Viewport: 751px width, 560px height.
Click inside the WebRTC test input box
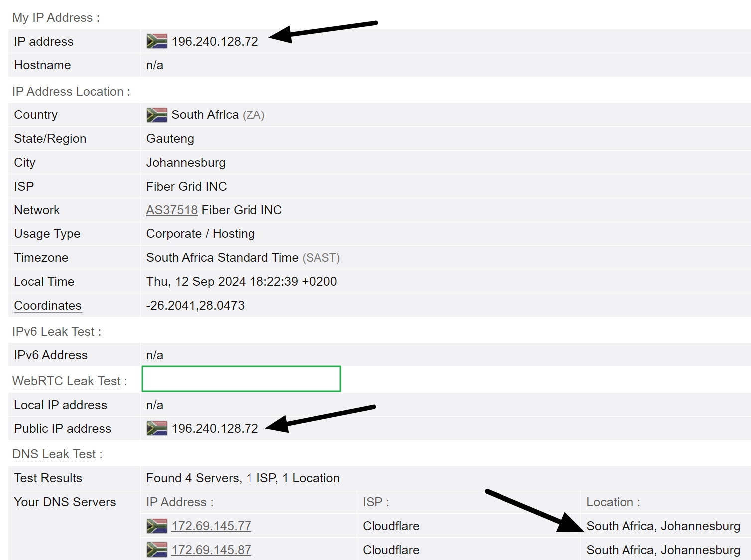pyautogui.click(x=241, y=378)
